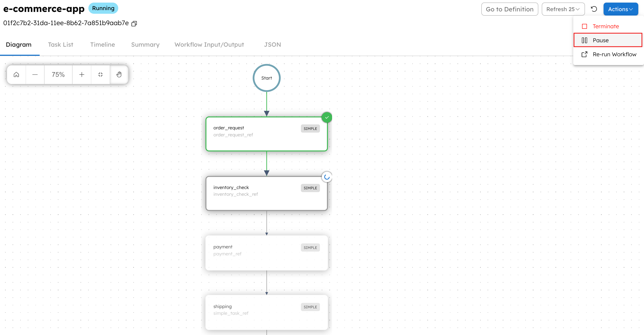
Task: Copy the workflow execution ID
Action: [x=134, y=23]
